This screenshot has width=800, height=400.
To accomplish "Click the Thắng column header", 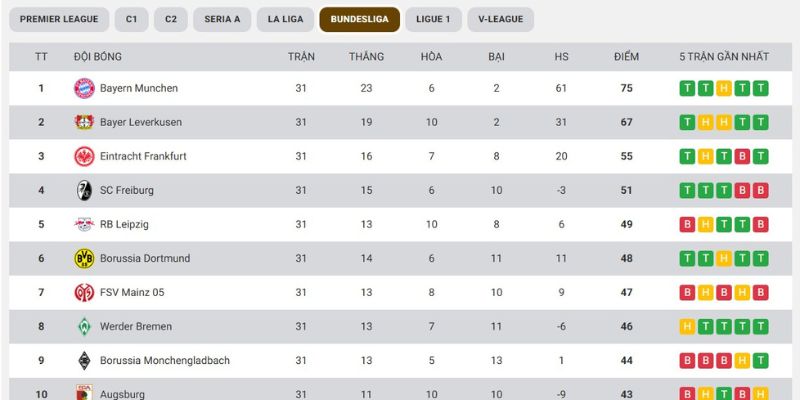I will (366, 56).
